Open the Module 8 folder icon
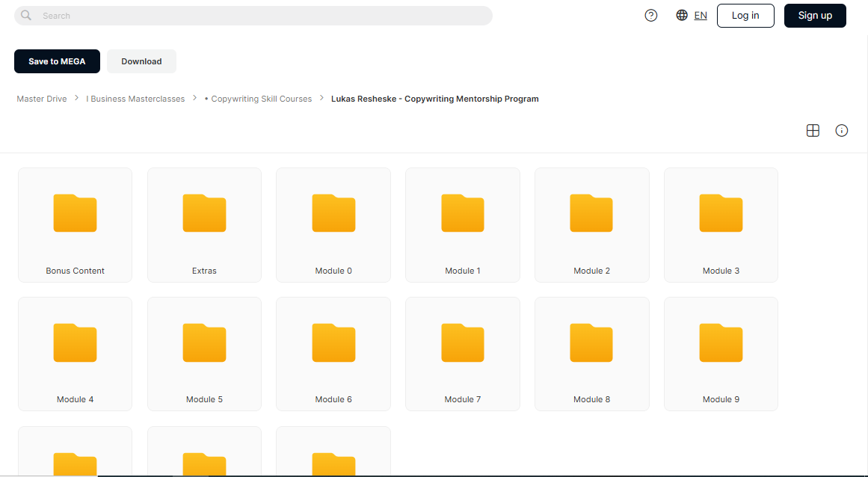This screenshot has width=868, height=477. (x=592, y=342)
